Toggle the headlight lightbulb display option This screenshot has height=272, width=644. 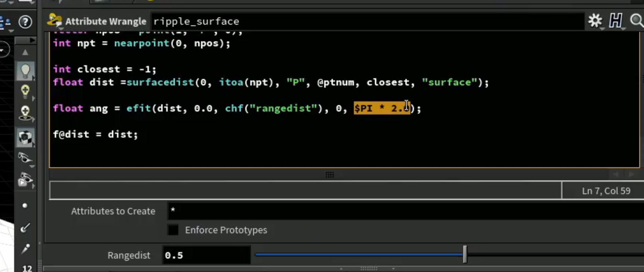pos(25,71)
